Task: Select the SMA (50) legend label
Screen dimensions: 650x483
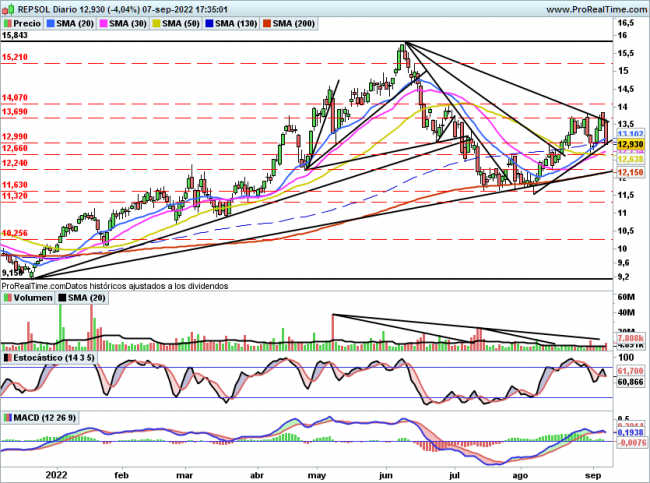Action: tap(181, 24)
